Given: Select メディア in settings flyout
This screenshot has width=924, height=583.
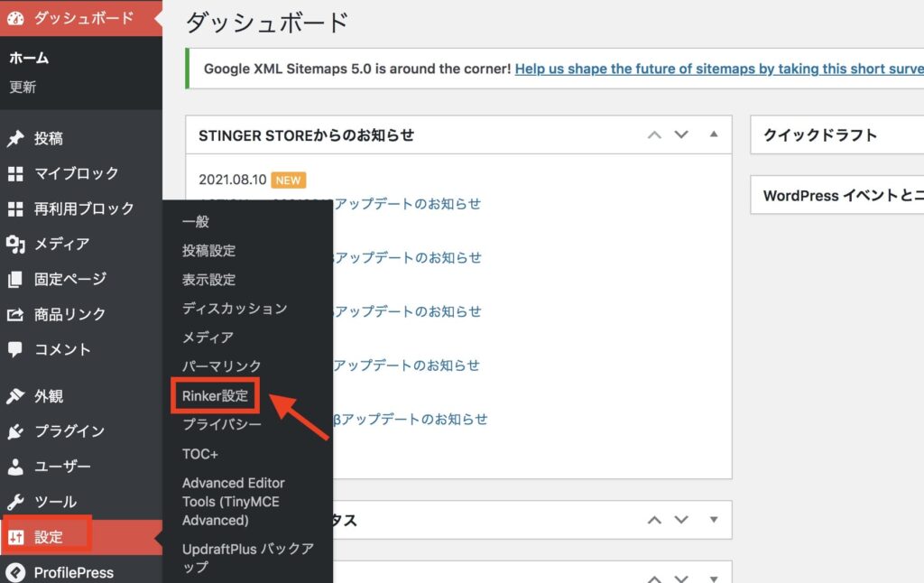Looking at the screenshot, I should [x=208, y=338].
